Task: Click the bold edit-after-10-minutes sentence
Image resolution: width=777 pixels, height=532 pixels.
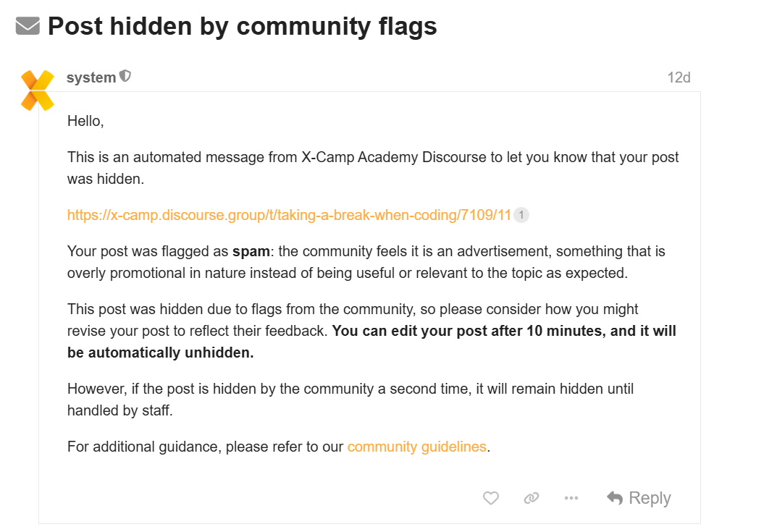Action: pyautogui.click(x=371, y=342)
